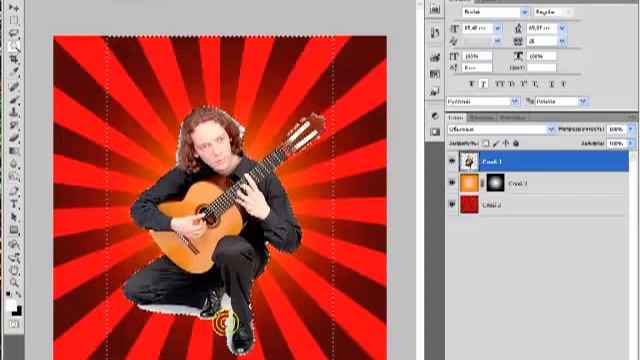
Task: Open the leading dropdown arrow
Action: point(562,28)
